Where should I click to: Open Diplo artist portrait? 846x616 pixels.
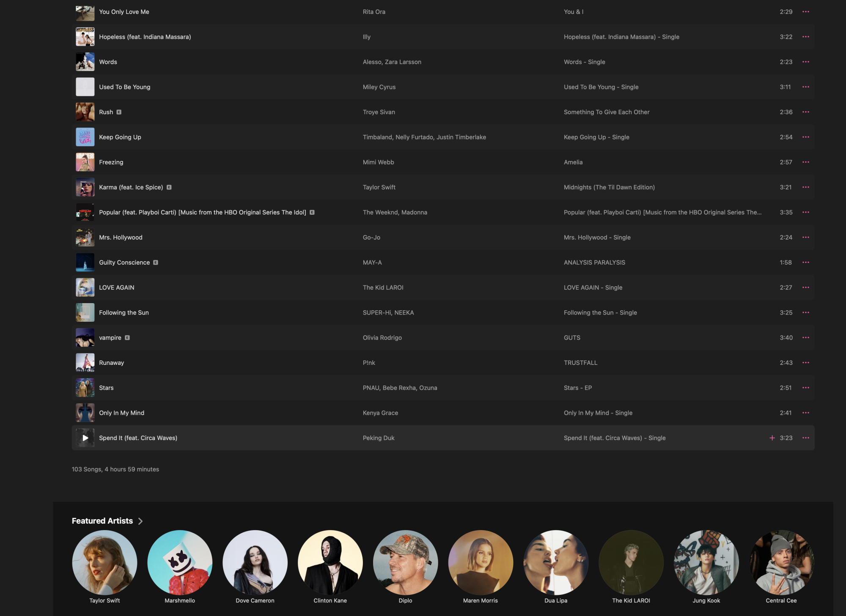point(405,563)
